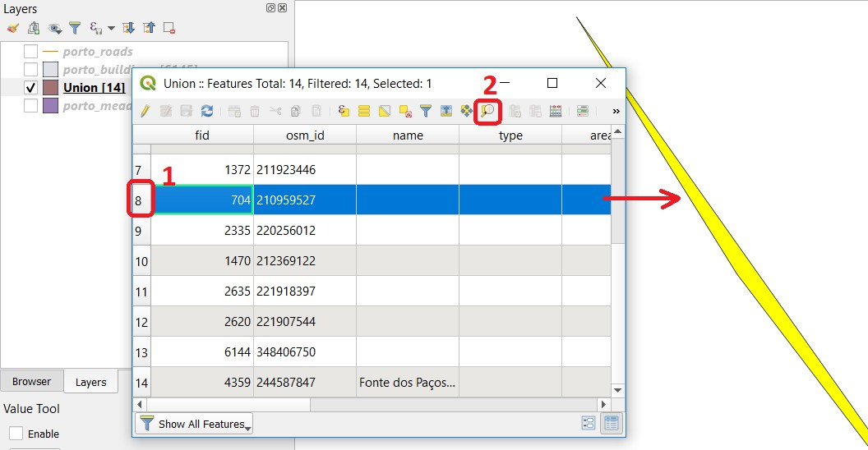Click the porto_meadows purple color swatch
The width and height of the screenshot is (868, 450).
point(50,105)
